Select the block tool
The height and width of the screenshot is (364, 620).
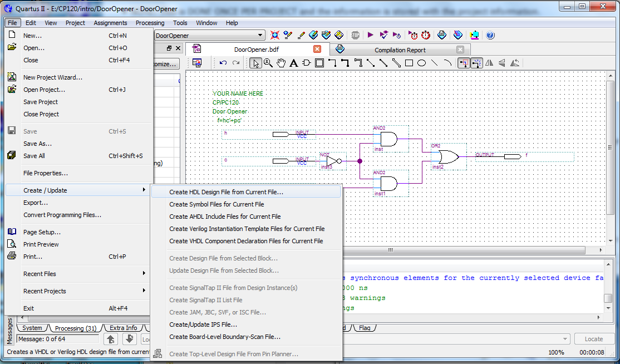click(x=319, y=63)
